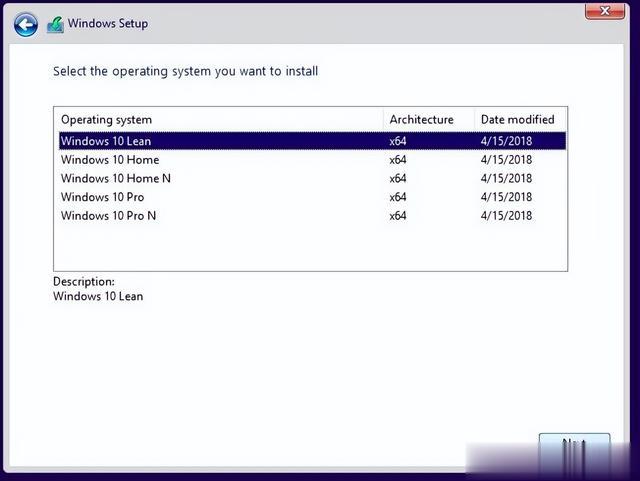This screenshot has width=640, height=481.
Task: Choose Windows 10 Home N edition
Action: coord(312,178)
